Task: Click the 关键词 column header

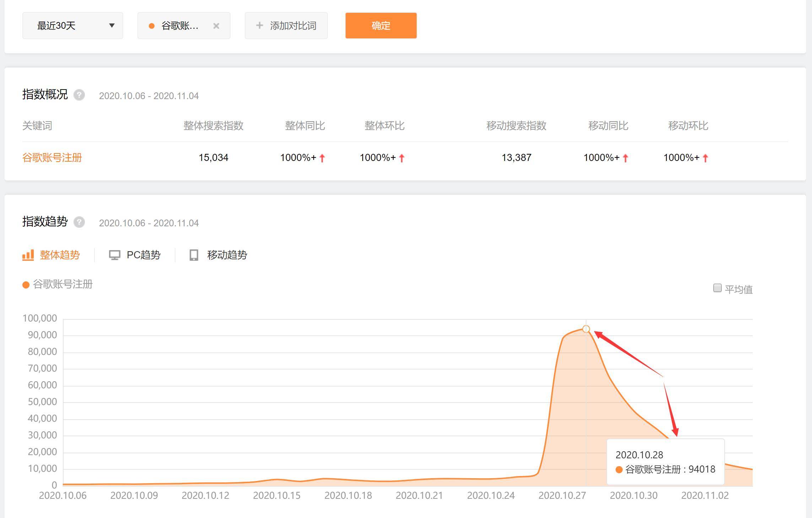Action: click(37, 126)
